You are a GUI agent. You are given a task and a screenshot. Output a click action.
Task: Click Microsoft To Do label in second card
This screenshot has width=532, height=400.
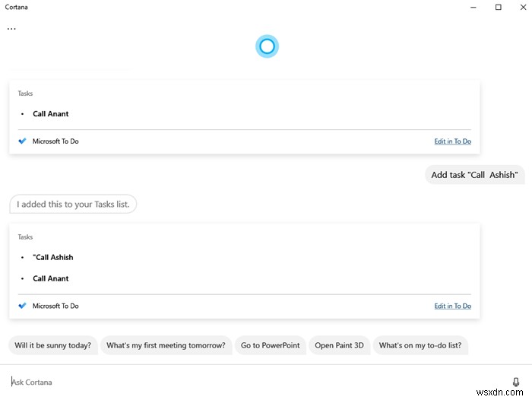[x=55, y=306]
